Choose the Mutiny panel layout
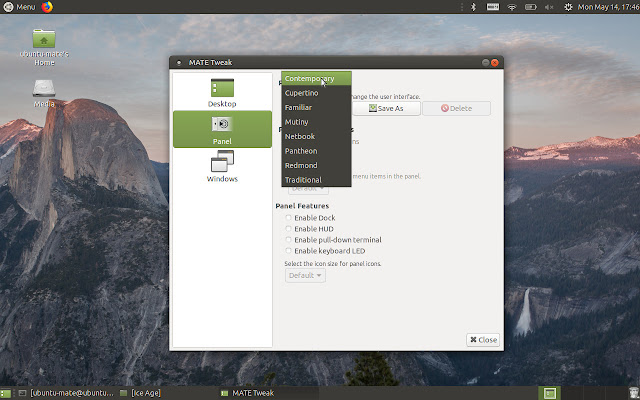 [x=316, y=122]
